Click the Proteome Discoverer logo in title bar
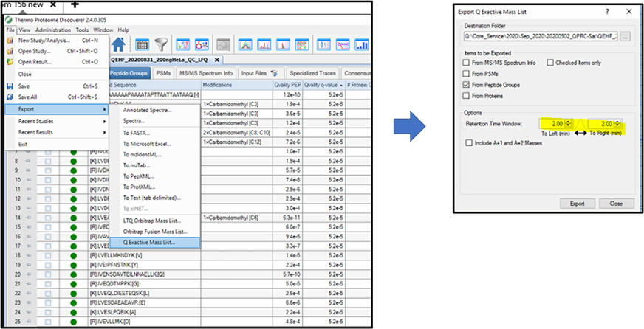The width and height of the screenshot is (644, 329). click(8, 20)
